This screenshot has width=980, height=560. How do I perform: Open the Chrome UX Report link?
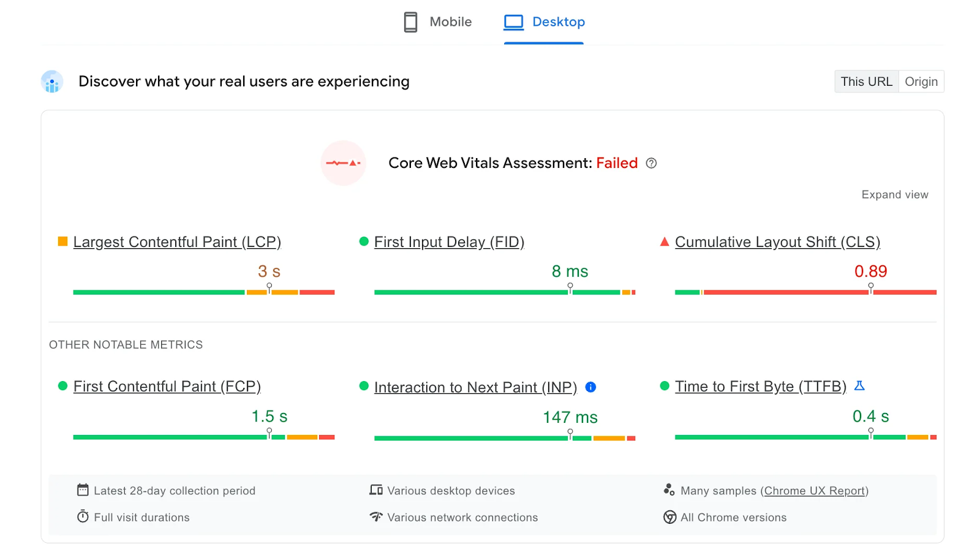point(815,490)
